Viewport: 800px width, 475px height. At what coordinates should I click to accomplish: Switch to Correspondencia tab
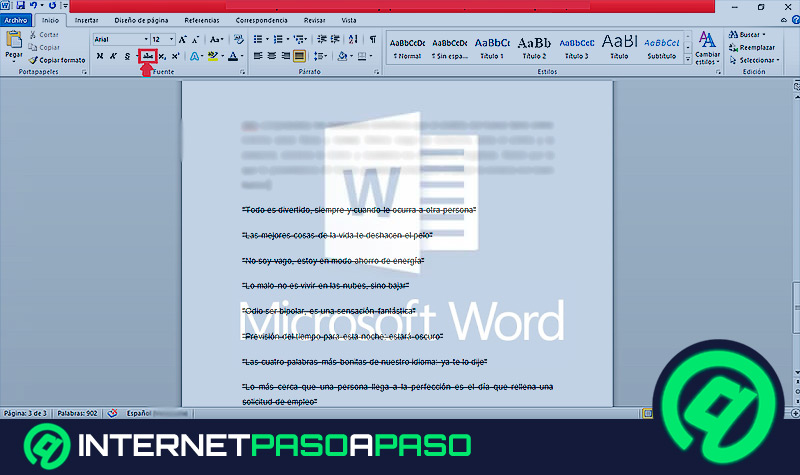click(x=261, y=20)
